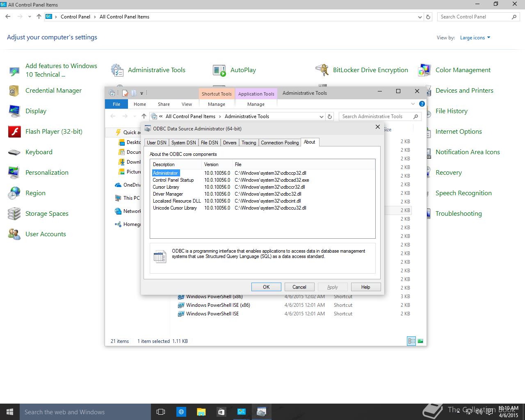Click the Search the web and Windows box
The width and height of the screenshot is (525, 420).
tap(85, 412)
